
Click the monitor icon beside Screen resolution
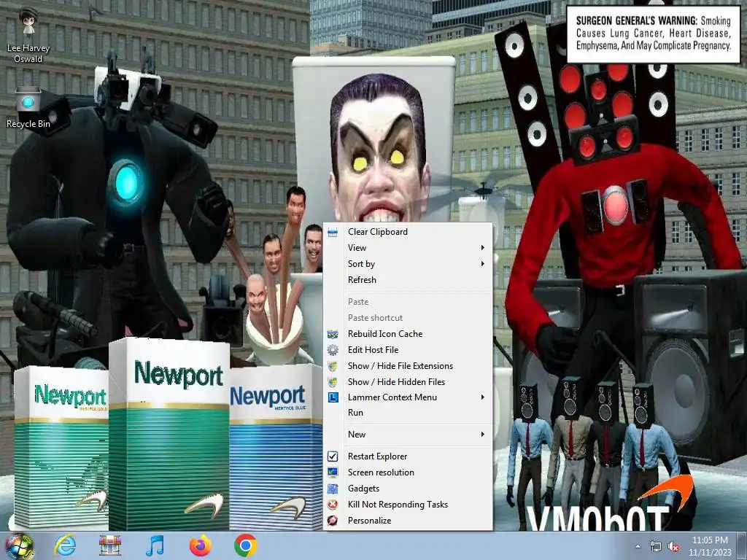333,472
